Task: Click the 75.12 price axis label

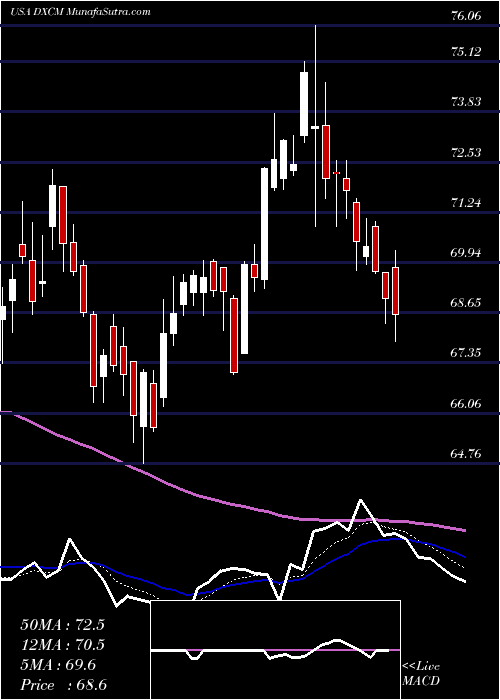Action: point(466,51)
